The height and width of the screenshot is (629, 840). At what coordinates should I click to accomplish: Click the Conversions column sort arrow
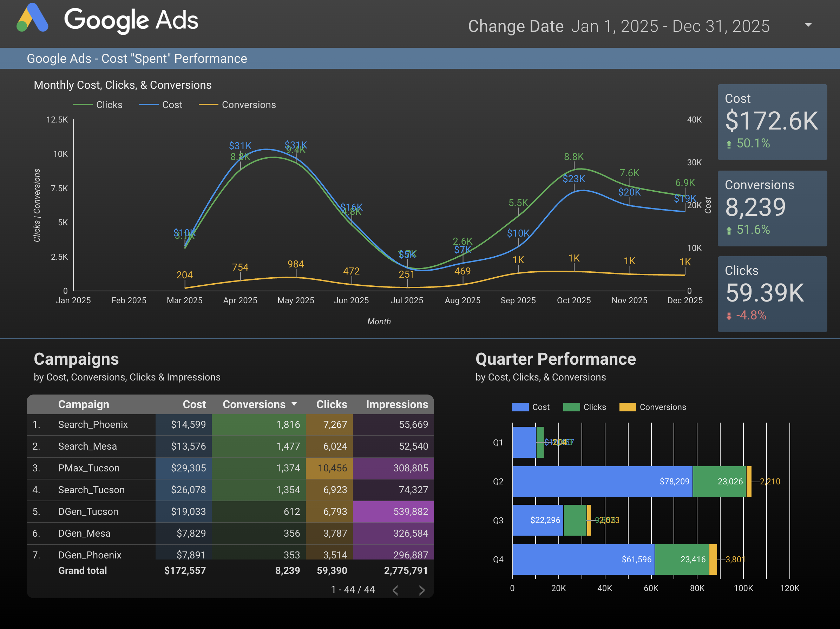click(294, 404)
